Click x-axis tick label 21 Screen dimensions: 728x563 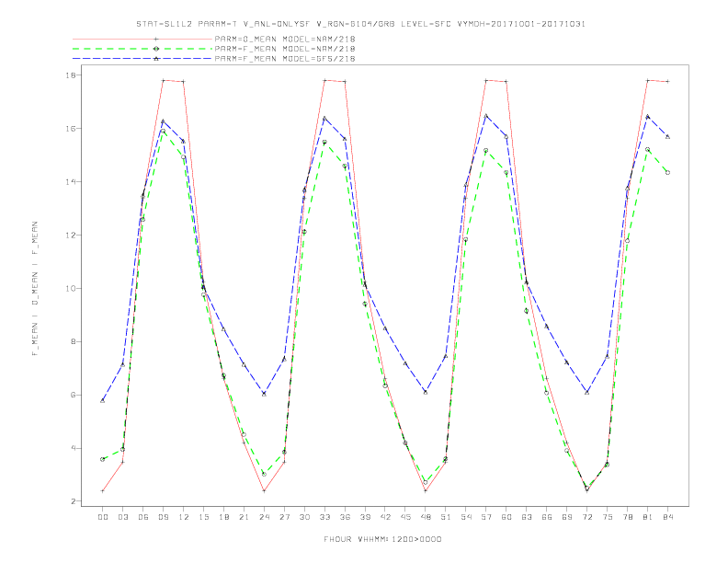(244, 517)
